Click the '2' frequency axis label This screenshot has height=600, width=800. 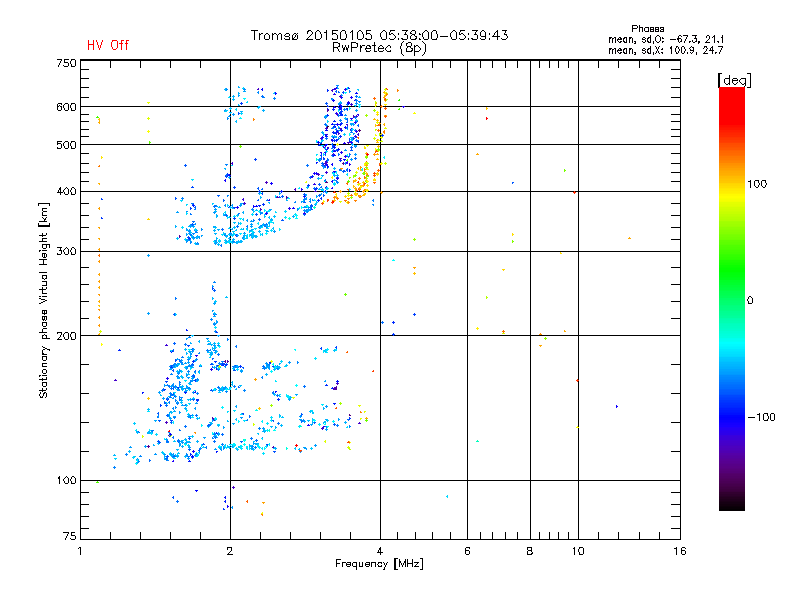pos(230,551)
